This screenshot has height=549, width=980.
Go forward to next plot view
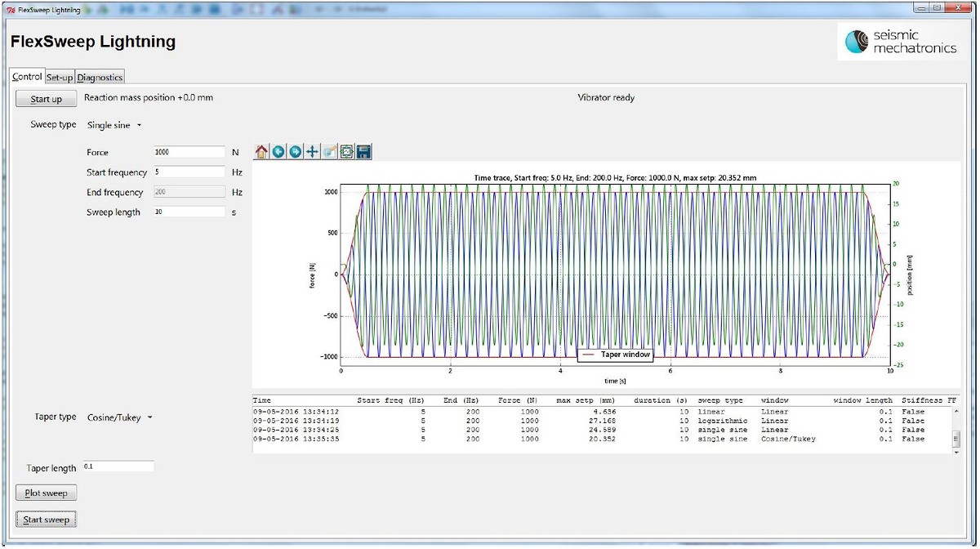(x=295, y=152)
